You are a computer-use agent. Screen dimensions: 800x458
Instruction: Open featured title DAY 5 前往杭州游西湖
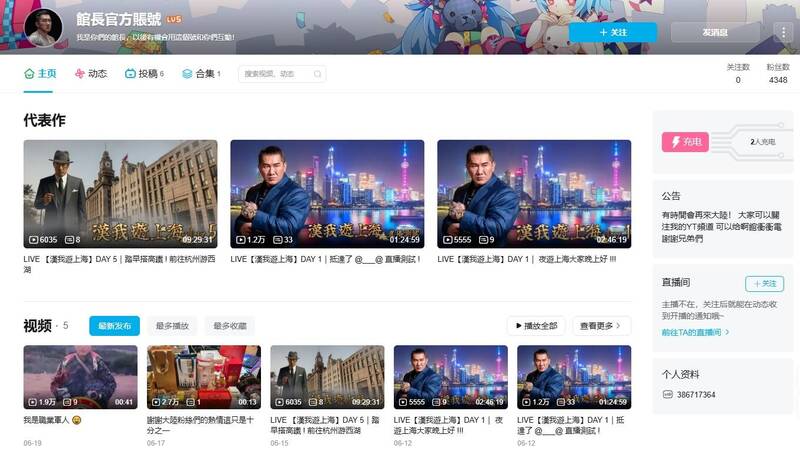tap(119, 264)
